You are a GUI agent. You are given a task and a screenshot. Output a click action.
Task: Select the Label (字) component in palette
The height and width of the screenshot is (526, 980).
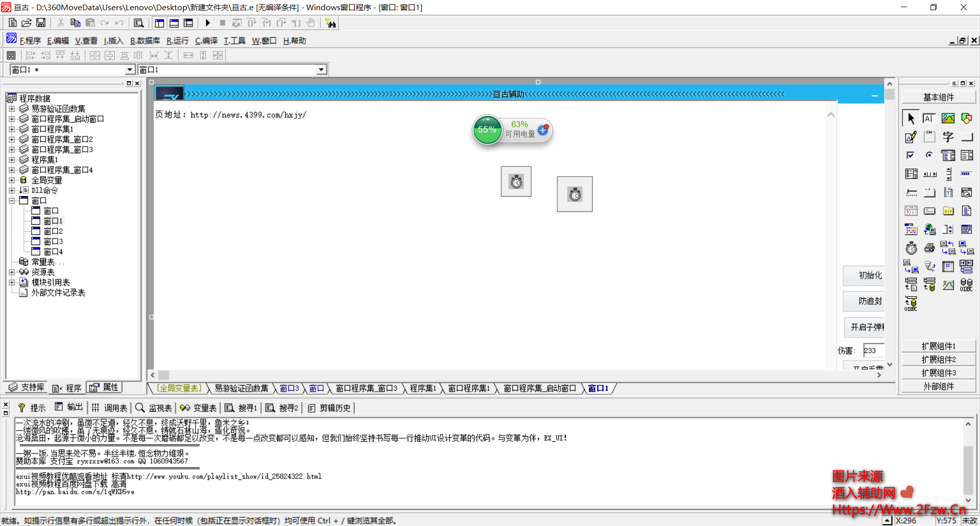pos(948,137)
